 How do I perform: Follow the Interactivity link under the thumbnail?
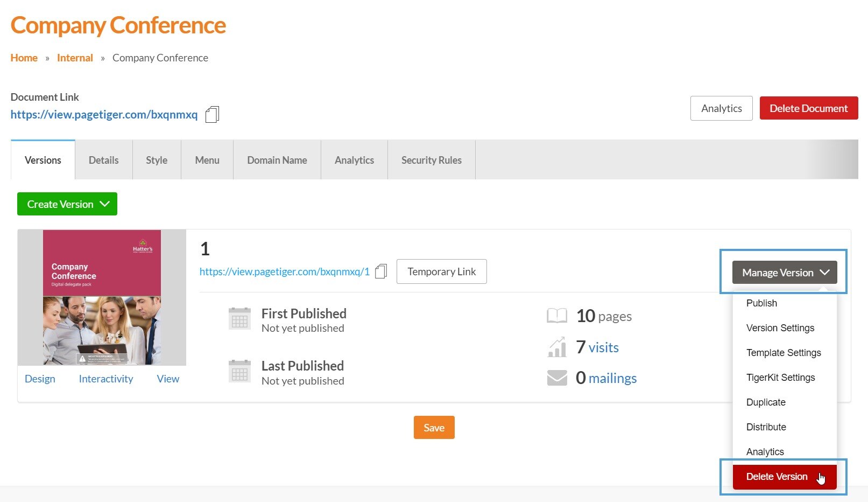(x=106, y=379)
